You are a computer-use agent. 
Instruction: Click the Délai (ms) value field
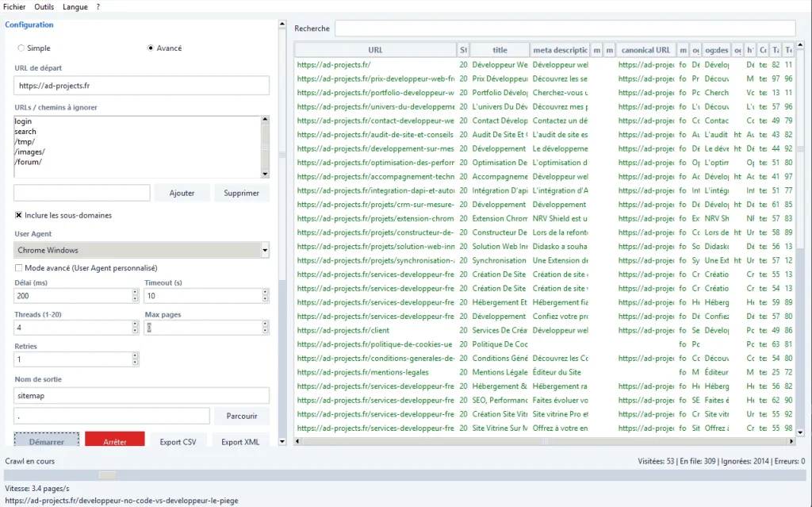72,295
